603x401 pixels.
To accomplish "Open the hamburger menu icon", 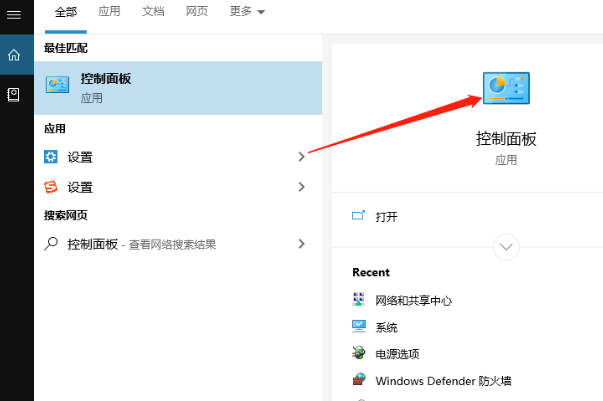I will coord(14,15).
